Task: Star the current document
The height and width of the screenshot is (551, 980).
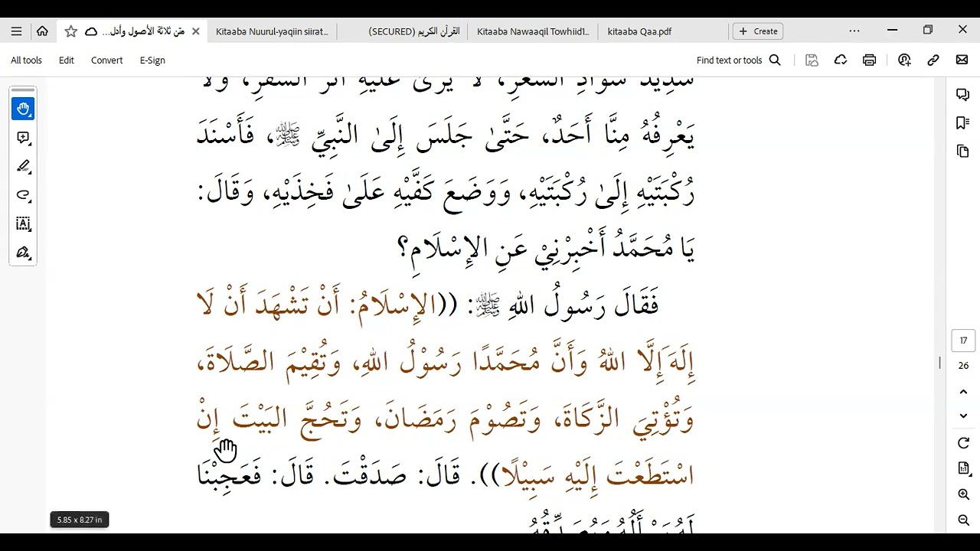Action: [x=71, y=31]
